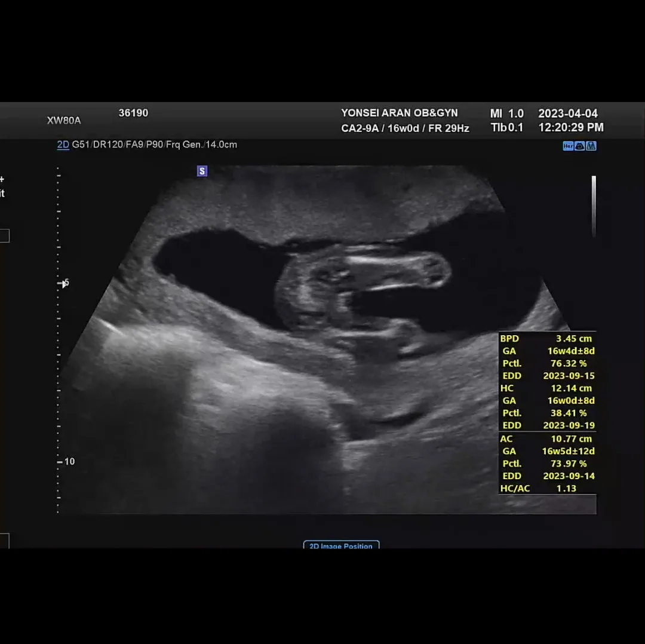Click the TIb 0.1 indicator
Viewport: 645px width, 644px height.
(507, 128)
